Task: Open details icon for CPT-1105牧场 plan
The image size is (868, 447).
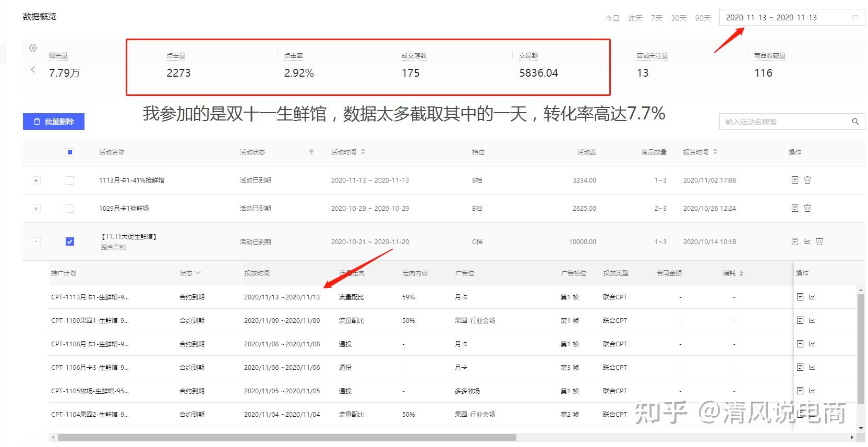Action: (x=800, y=391)
